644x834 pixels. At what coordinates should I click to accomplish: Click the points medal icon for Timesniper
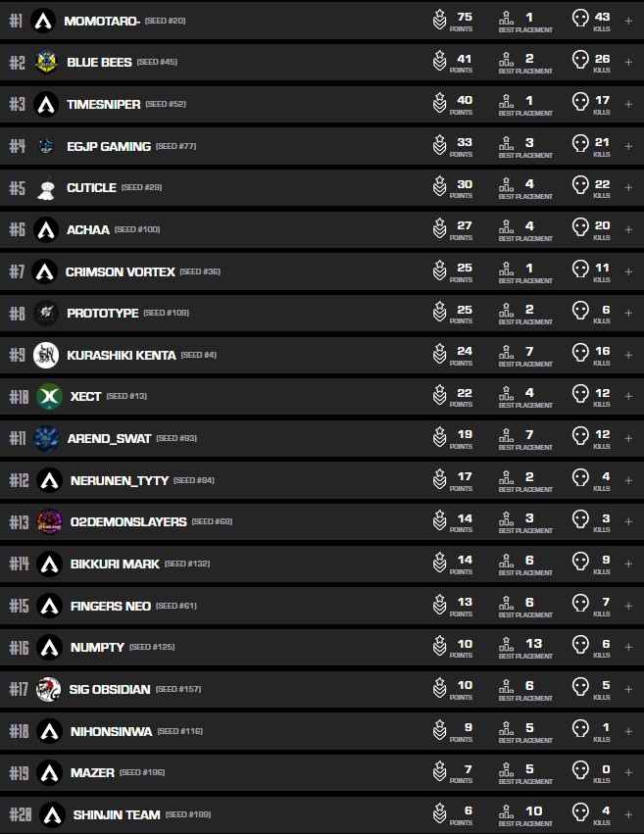click(x=440, y=103)
